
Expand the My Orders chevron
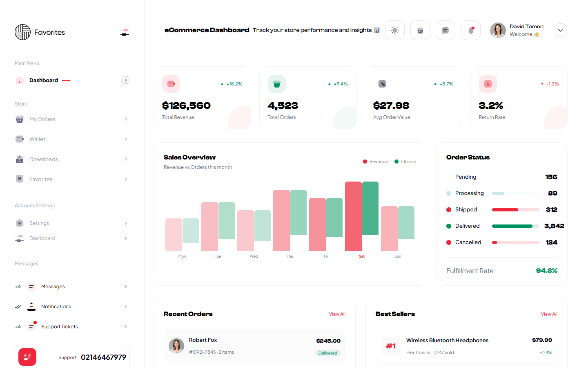click(x=126, y=119)
